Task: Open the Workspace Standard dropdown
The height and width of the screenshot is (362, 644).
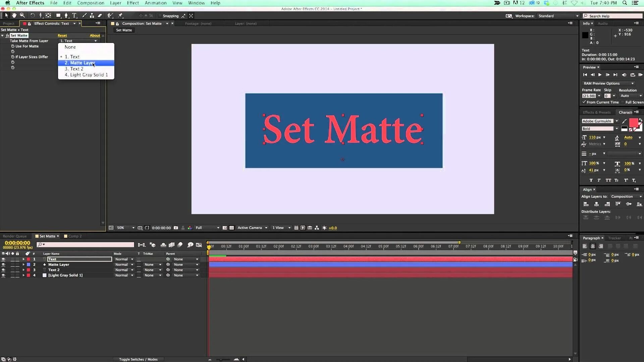Action: coord(558,16)
